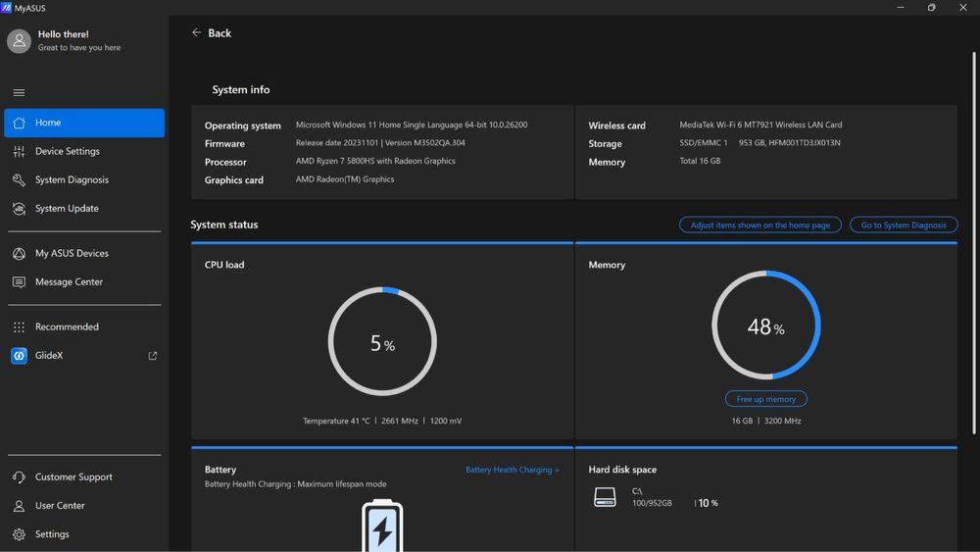The height and width of the screenshot is (552, 980).
Task: Click the Settings gear icon
Action: [19, 534]
